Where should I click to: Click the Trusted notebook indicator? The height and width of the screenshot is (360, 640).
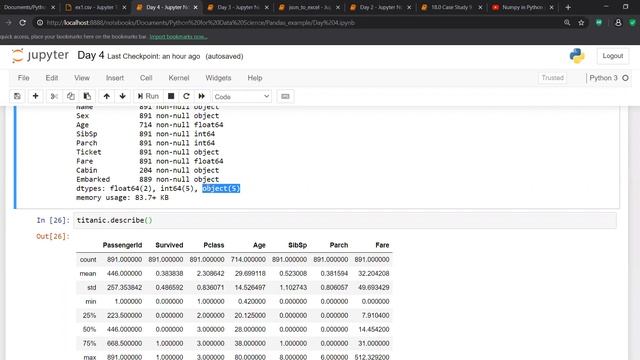click(552, 78)
